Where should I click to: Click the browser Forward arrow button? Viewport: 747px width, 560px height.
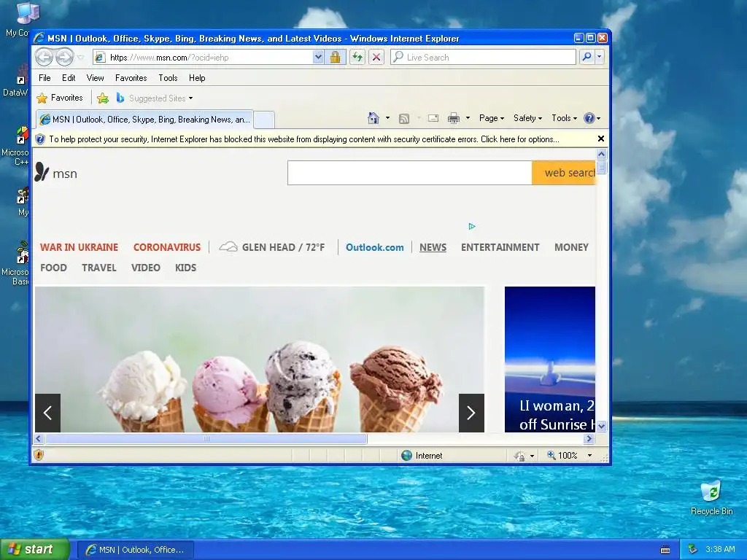[x=65, y=58]
